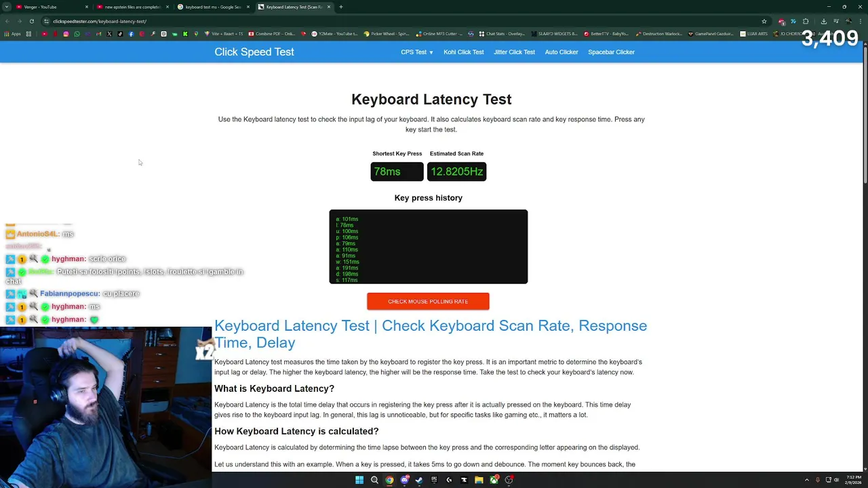
Task: Click Fabiannpopescu username in chat overlay
Action: (69, 293)
